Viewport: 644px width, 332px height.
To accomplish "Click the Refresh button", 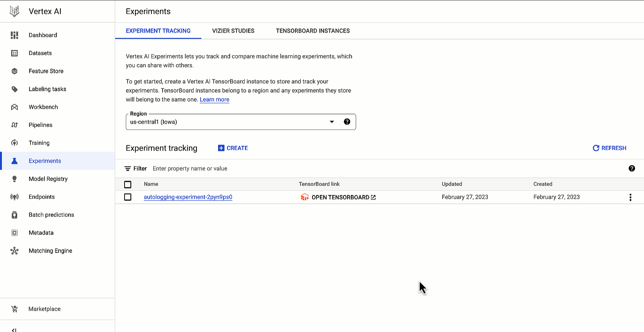I will tap(609, 148).
